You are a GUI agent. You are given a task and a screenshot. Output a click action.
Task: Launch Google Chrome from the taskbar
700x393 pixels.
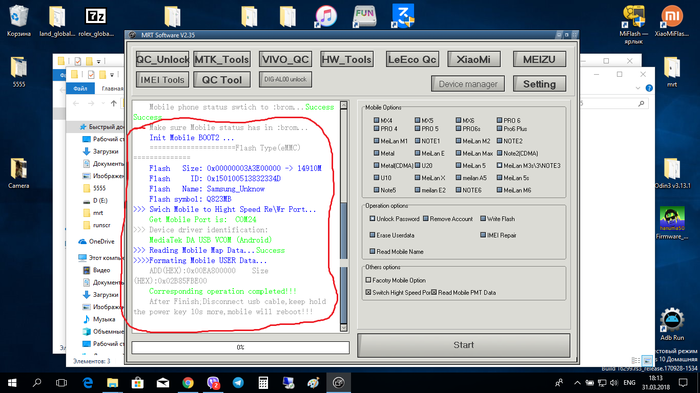188,383
